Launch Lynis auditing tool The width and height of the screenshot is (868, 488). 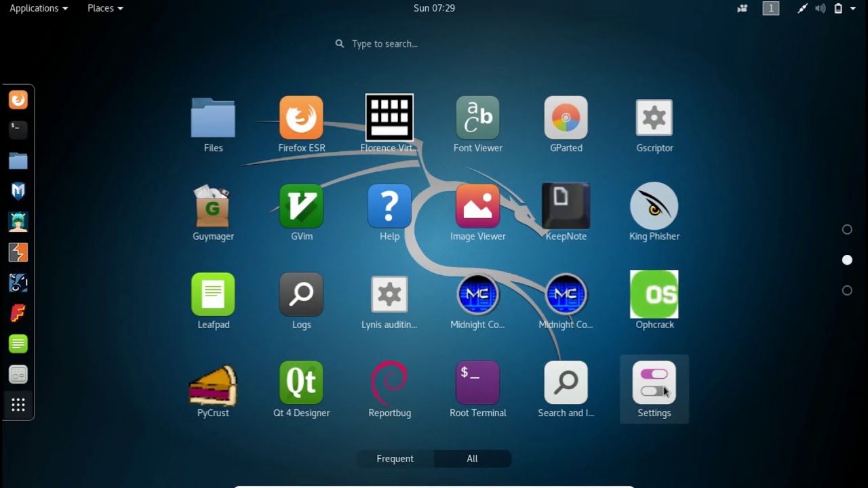[x=389, y=301]
